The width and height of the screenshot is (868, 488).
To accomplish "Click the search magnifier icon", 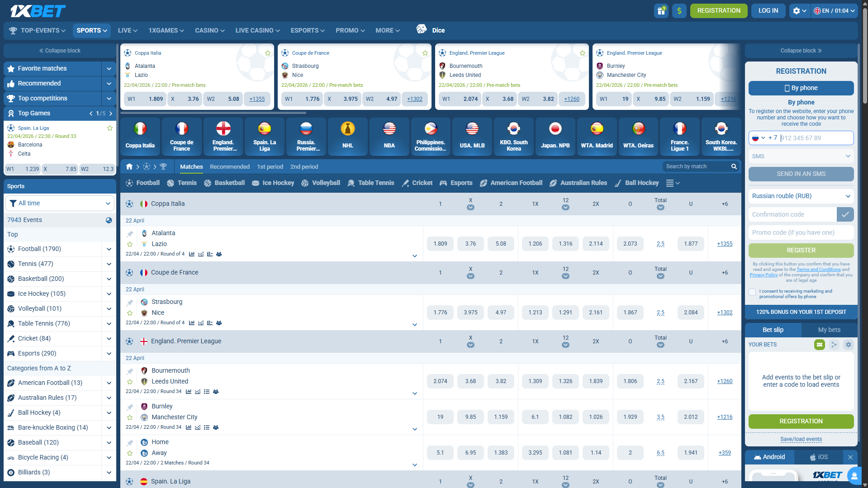I will (x=734, y=166).
